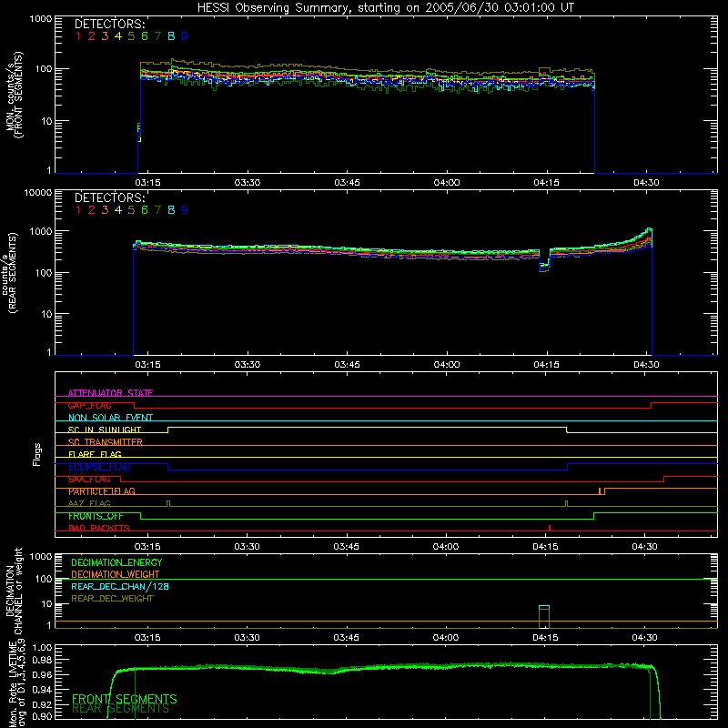Select red detector 1 in front segments legend
This screenshot has height=728, width=728.
78,36
